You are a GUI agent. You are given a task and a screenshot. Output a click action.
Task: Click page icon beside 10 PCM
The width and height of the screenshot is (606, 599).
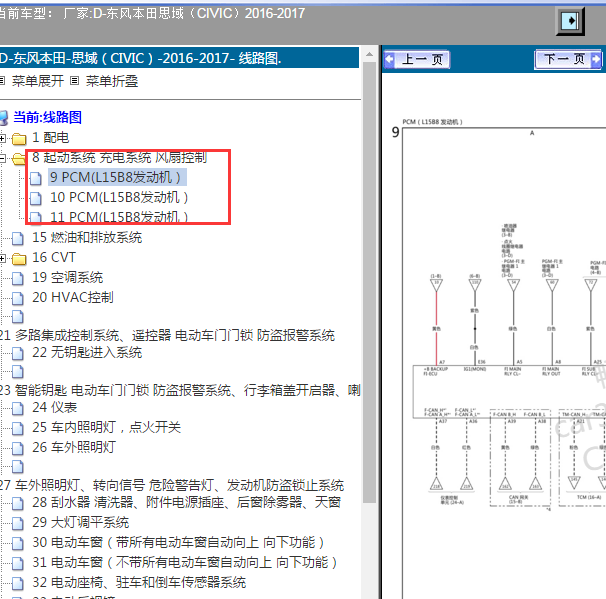click(36, 198)
